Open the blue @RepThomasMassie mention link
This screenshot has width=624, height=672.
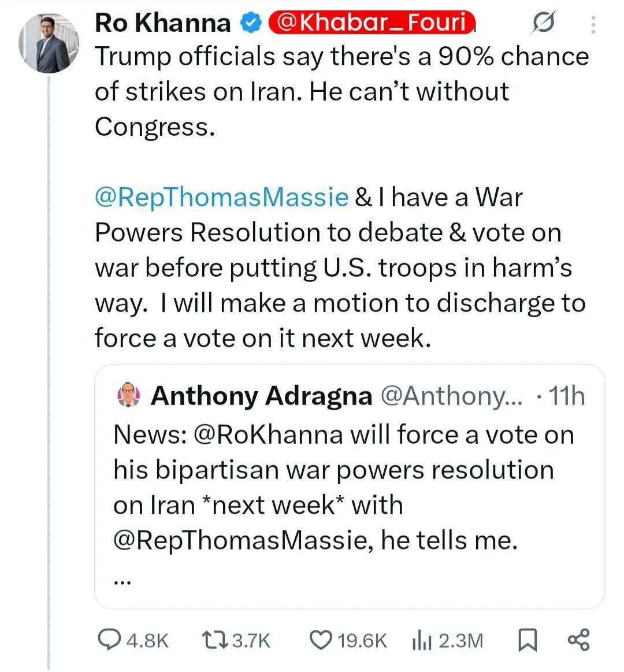221,197
